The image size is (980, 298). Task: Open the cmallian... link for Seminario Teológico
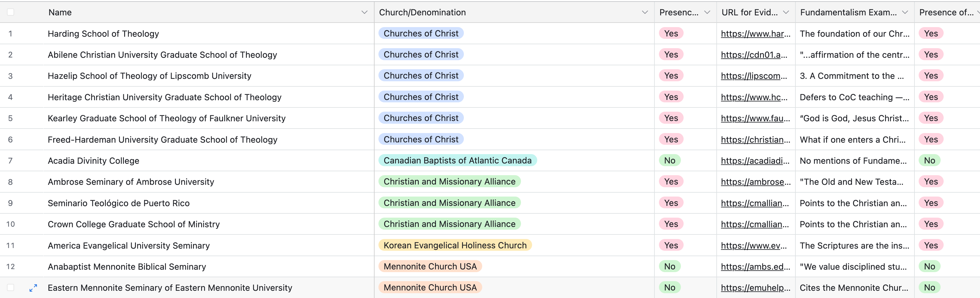tap(755, 203)
